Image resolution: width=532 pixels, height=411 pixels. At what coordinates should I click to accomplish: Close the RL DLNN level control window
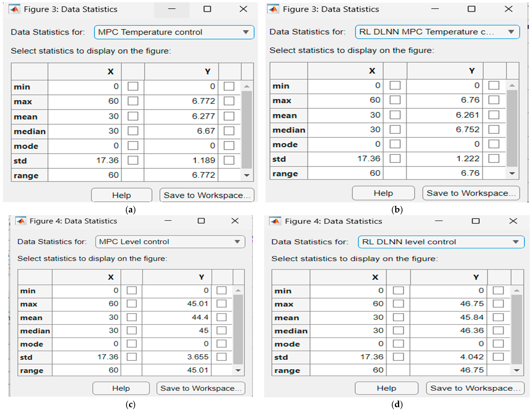[x=513, y=221]
